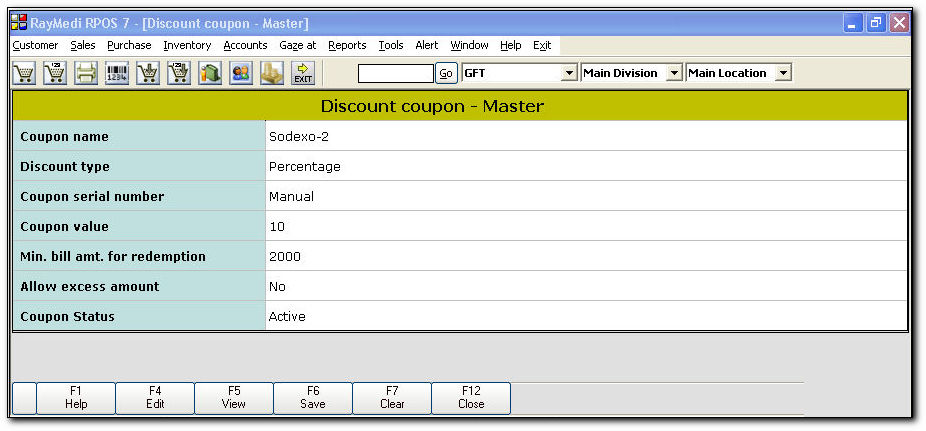
Task: Click the Min. bill amt. for redemption label
Action: (113, 257)
